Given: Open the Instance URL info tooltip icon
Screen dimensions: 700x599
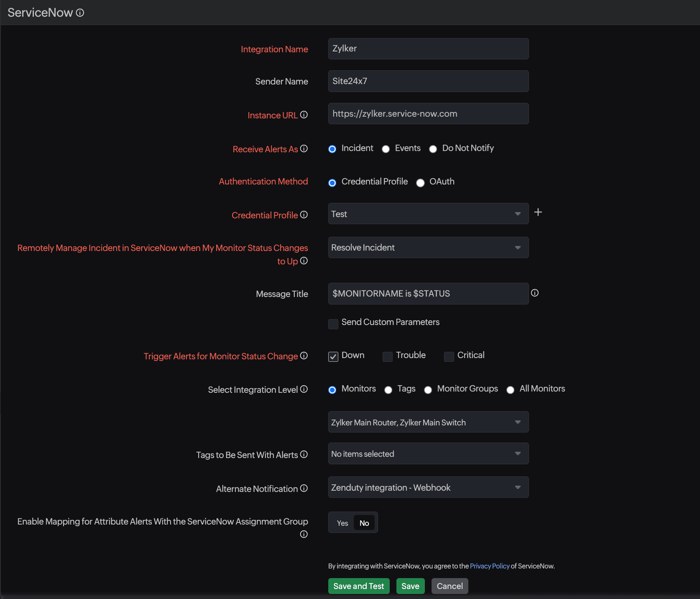Looking at the screenshot, I should (304, 115).
